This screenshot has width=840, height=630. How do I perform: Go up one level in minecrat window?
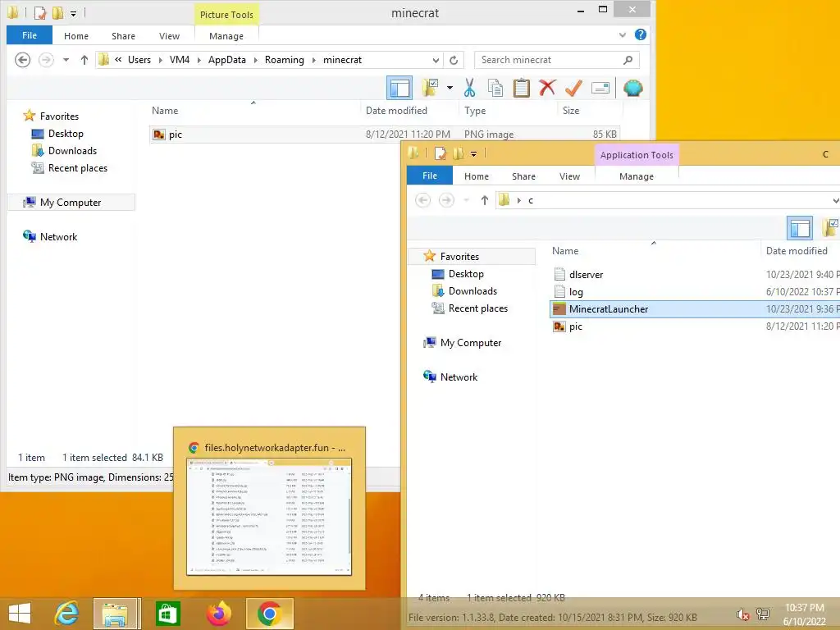click(84, 60)
